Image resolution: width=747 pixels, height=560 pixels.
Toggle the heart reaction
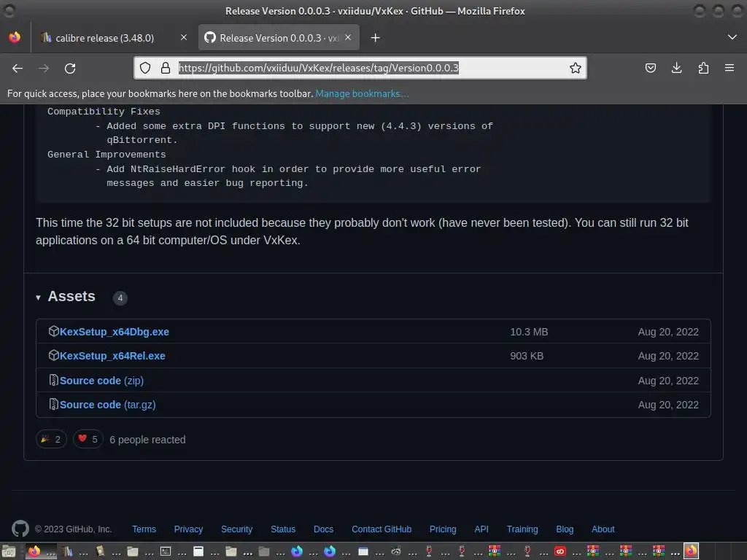pyautogui.click(x=88, y=439)
